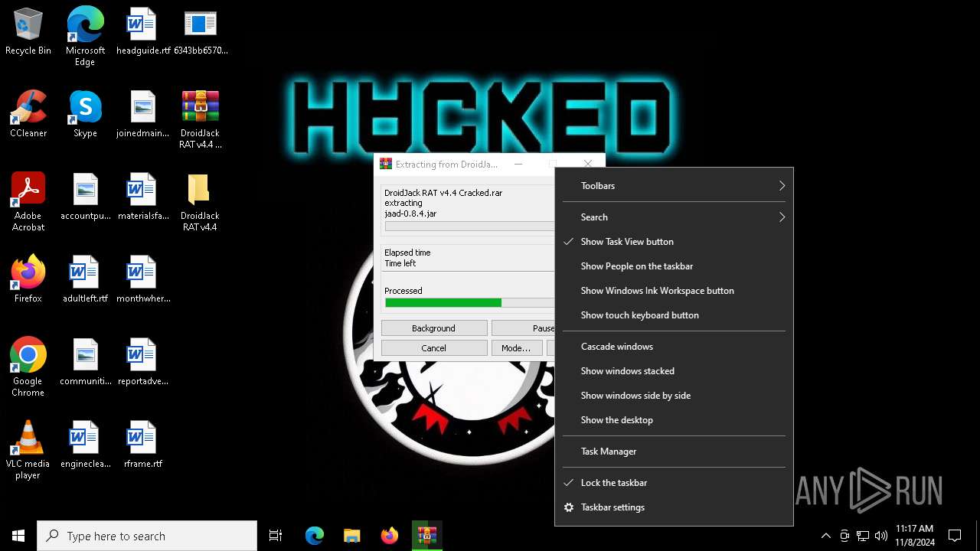980x551 pixels.
Task: Select the Skype desktop shortcut
Action: coord(85,114)
